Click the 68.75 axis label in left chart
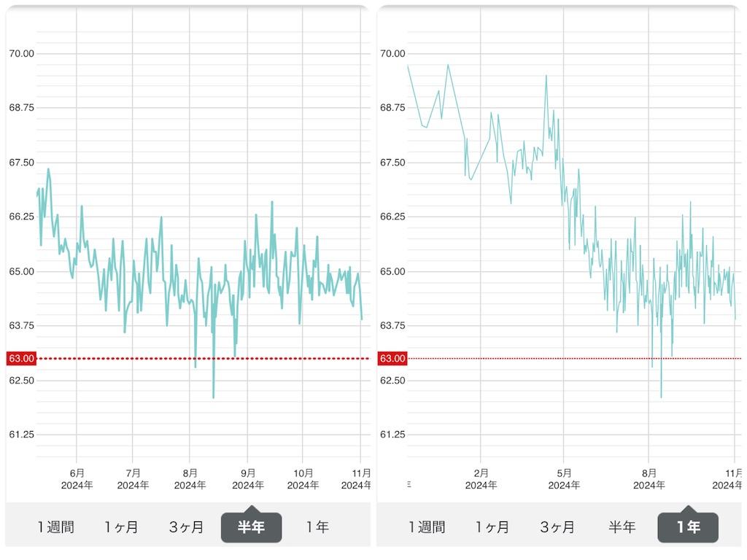The height and width of the screenshot is (560, 747). 21,108
